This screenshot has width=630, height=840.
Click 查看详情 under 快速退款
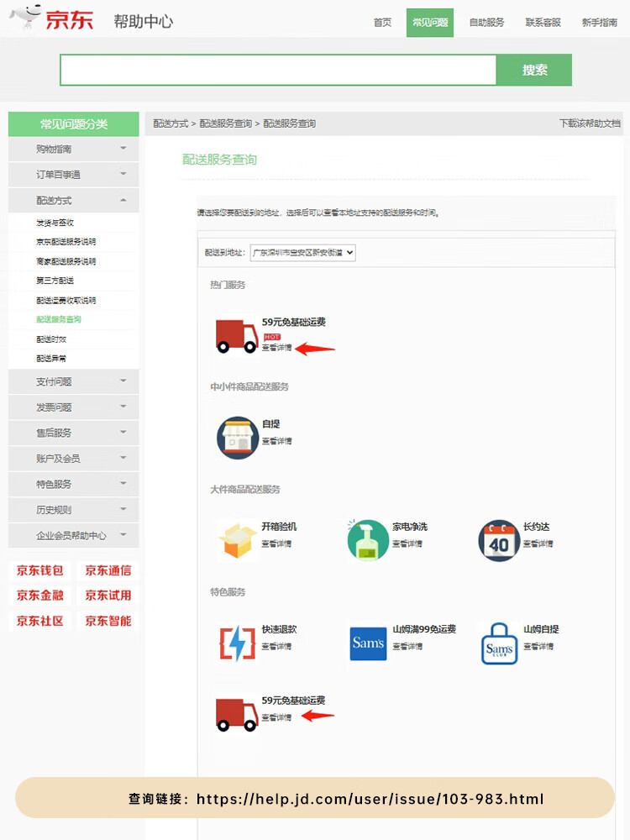pyautogui.click(x=276, y=647)
